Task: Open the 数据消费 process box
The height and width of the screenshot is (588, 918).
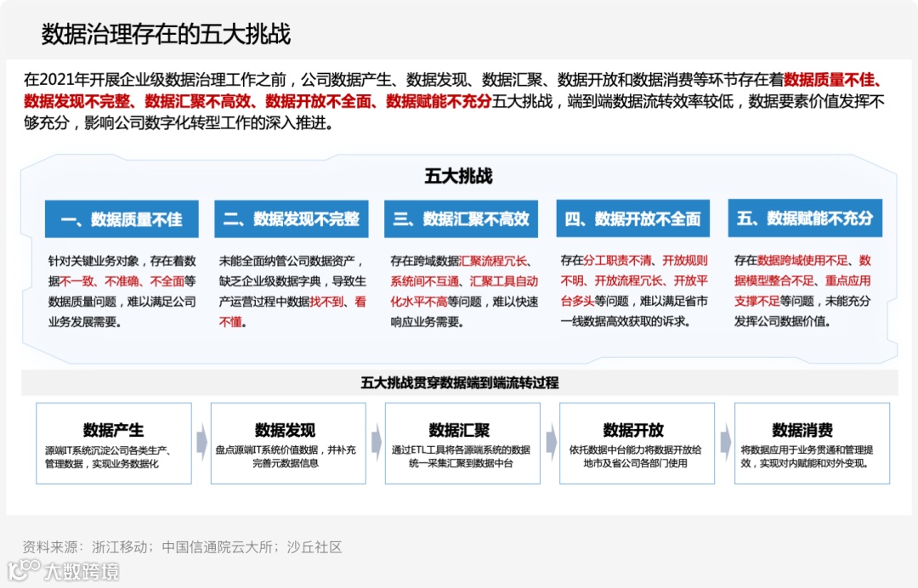Action: point(812,444)
